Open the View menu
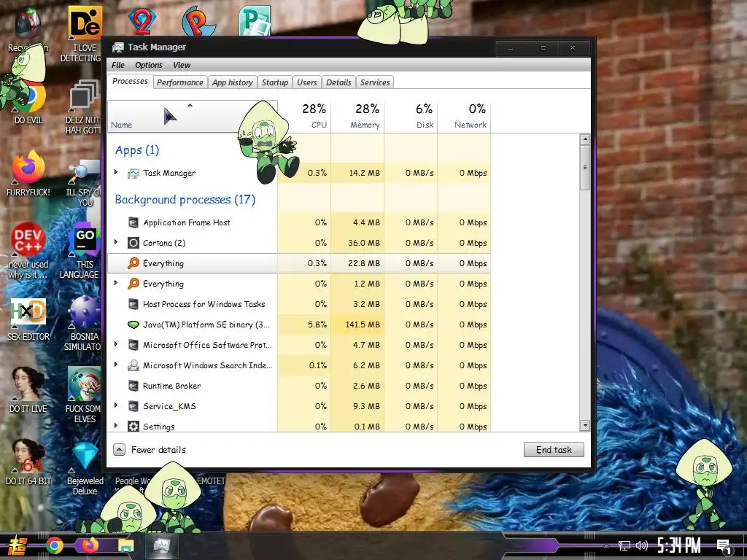Viewport: 747px width, 560px height. [182, 65]
